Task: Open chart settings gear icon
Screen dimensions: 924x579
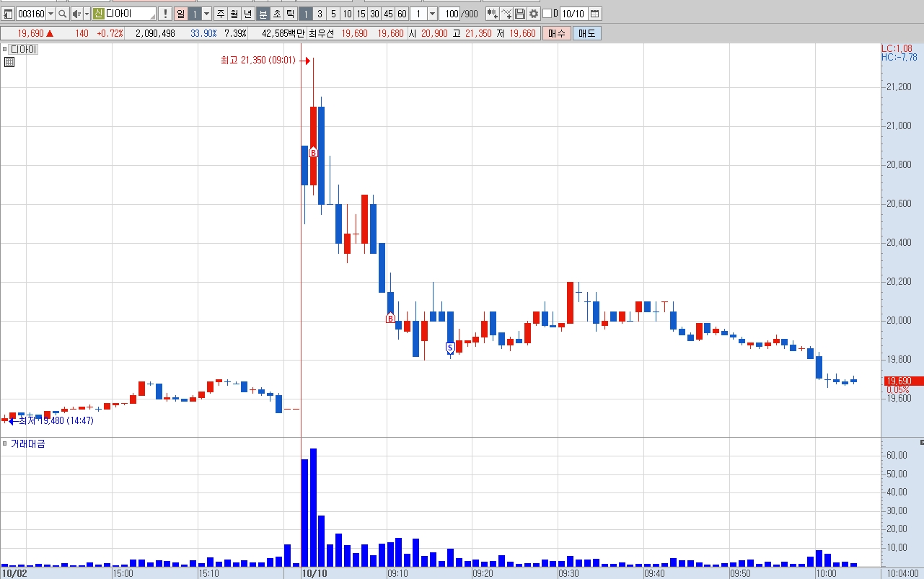Action: click(533, 14)
